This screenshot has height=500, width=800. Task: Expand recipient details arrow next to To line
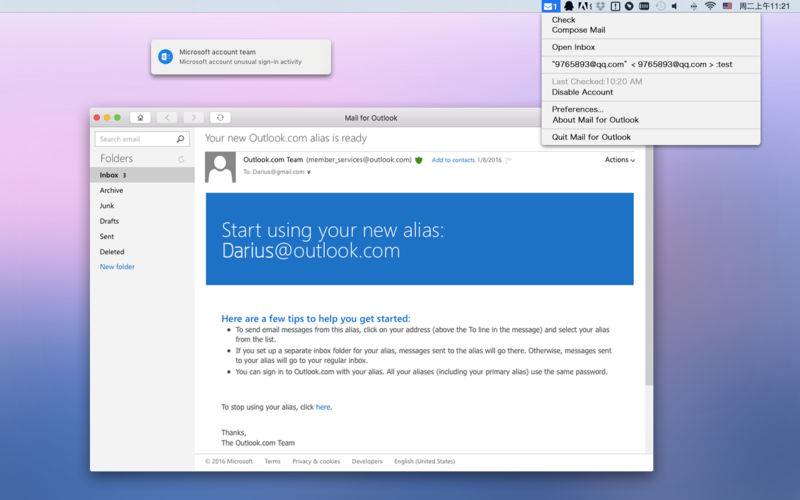(x=309, y=172)
